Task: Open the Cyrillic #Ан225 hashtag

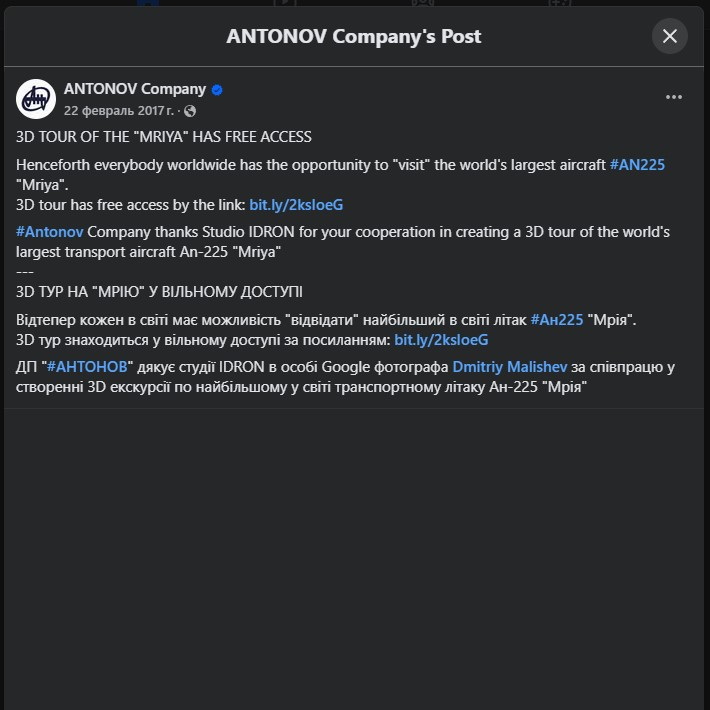Action: pos(556,320)
